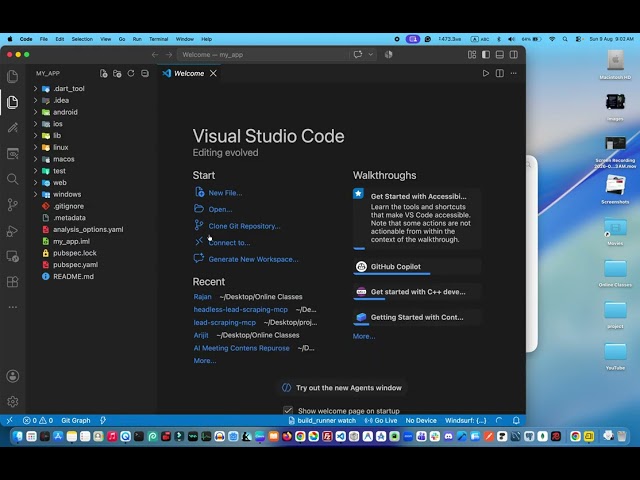Click Generate New Workspace... link
This screenshot has height=480, width=640.
(x=253, y=259)
